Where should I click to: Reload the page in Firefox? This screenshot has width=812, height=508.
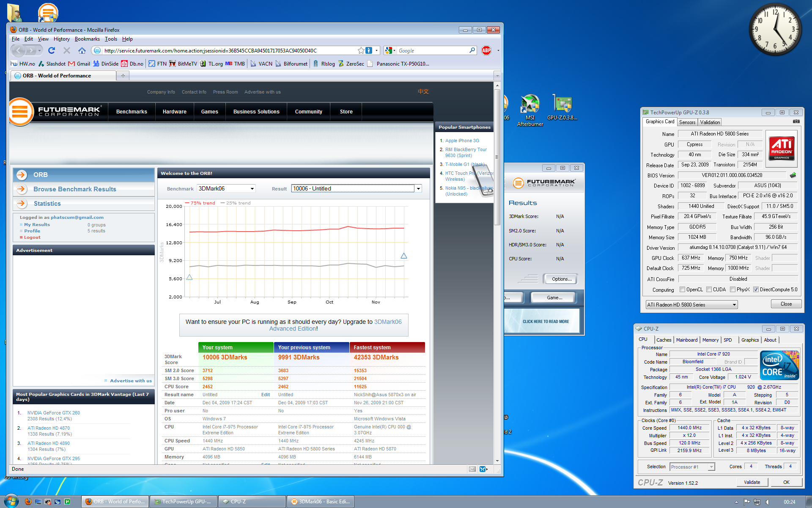52,50
